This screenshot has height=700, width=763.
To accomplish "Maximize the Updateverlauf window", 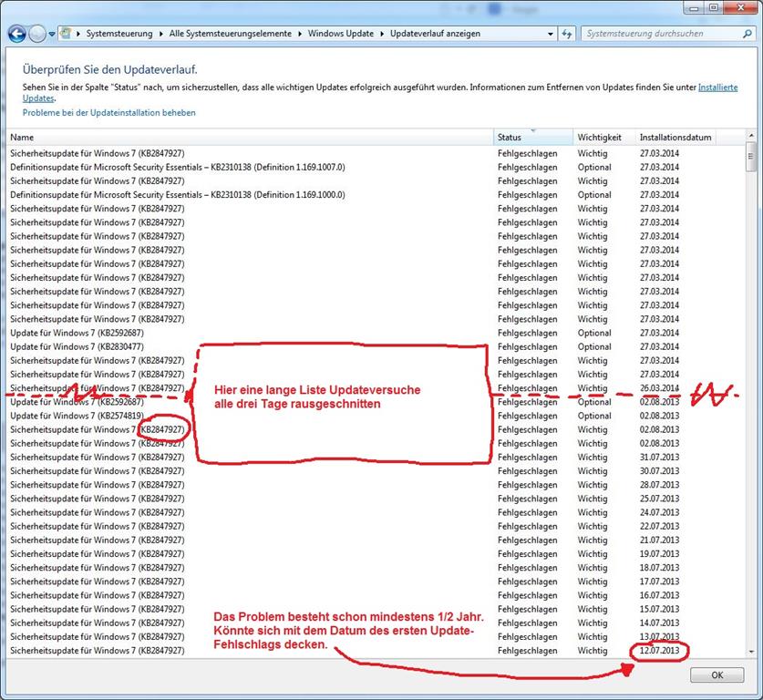I will click(714, 8).
